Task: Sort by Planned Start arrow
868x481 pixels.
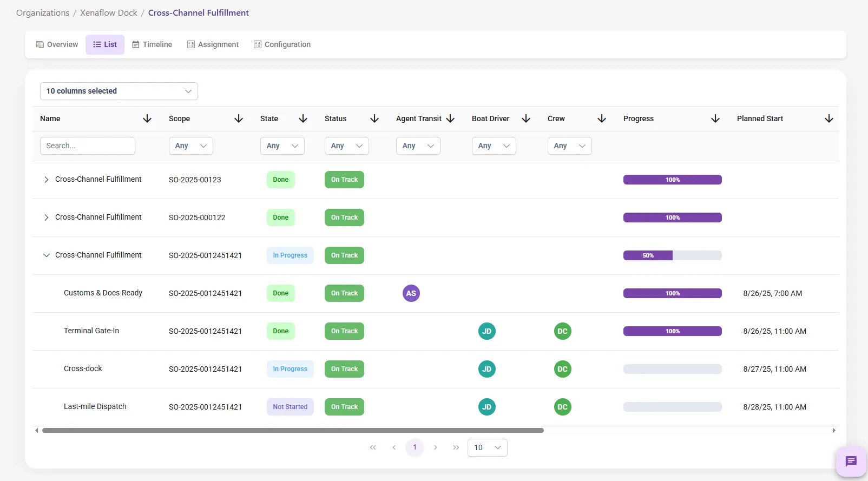Action: click(x=828, y=118)
